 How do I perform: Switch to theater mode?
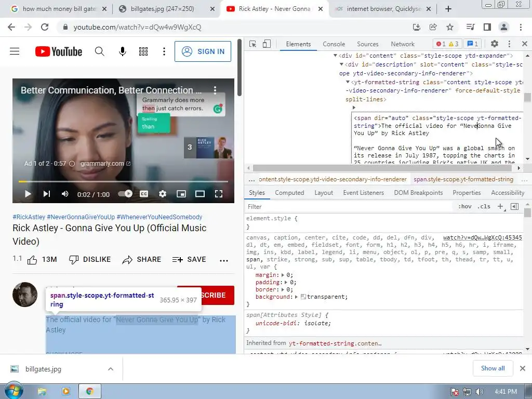(x=200, y=194)
